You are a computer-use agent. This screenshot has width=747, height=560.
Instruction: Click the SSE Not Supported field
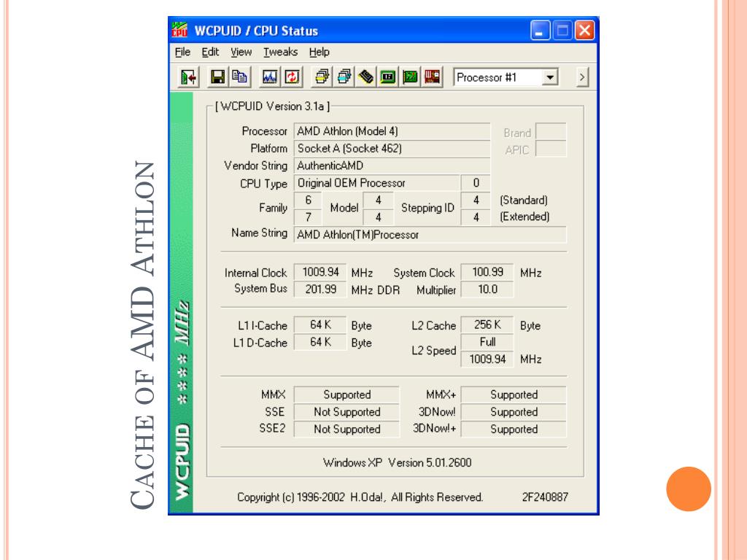pyautogui.click(x=347, y=412)
